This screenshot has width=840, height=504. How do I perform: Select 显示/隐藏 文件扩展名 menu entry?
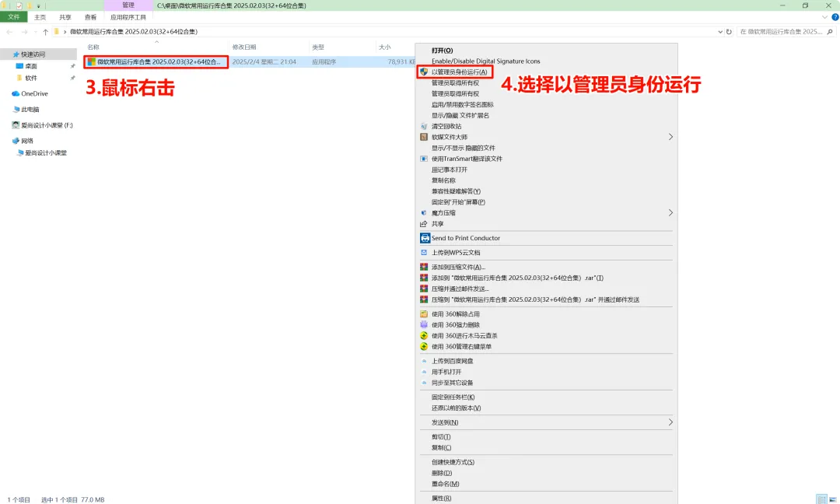[x=460, y=116]
